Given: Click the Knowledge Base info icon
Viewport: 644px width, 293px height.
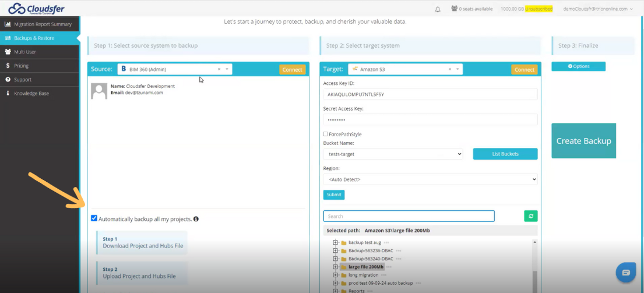Looking at the screenshot, I should [x=8, y=94].
